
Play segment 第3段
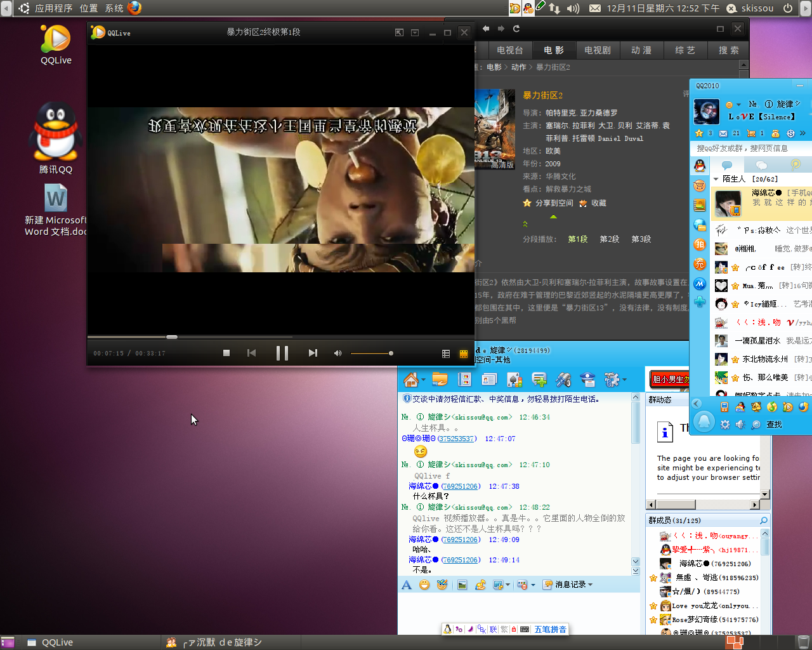tap(641, 239)
